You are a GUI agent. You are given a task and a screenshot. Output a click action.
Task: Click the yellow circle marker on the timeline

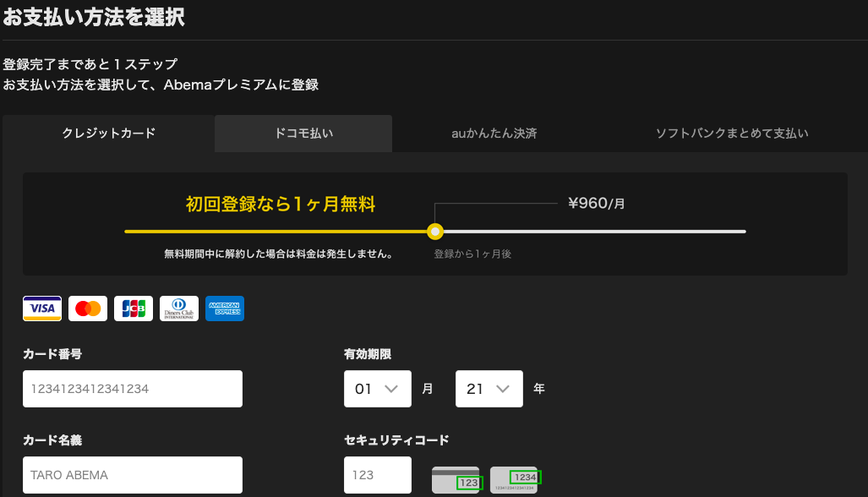pyautogui.click(x=435, y=232)
